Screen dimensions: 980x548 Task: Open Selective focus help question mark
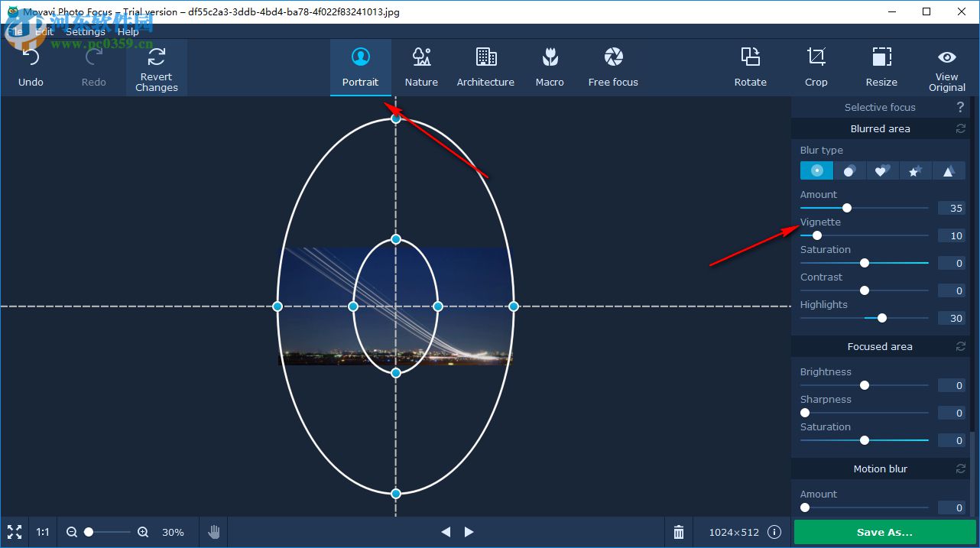pos(960,107)
